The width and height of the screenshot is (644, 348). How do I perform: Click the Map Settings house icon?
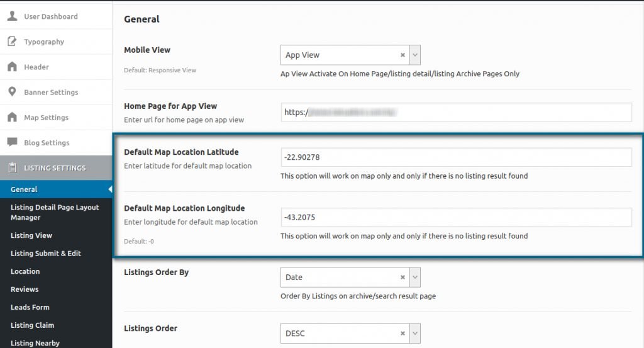(x=13, y=117)
